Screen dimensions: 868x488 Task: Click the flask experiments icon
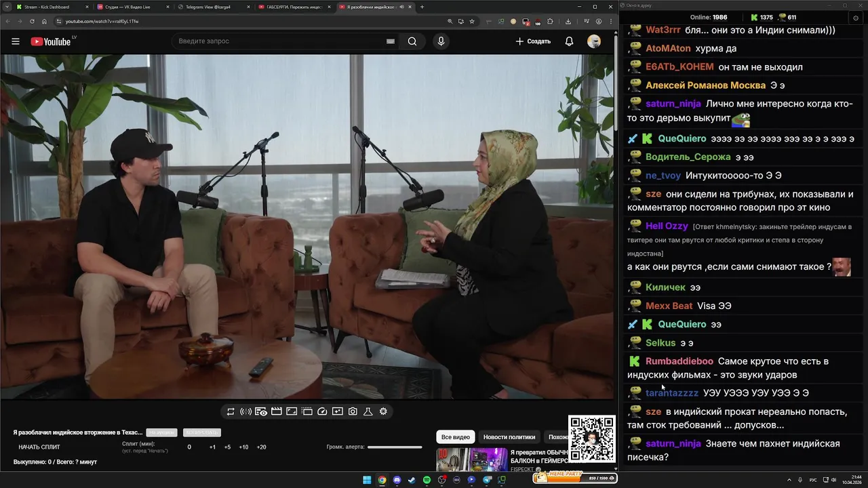(368, 411)
